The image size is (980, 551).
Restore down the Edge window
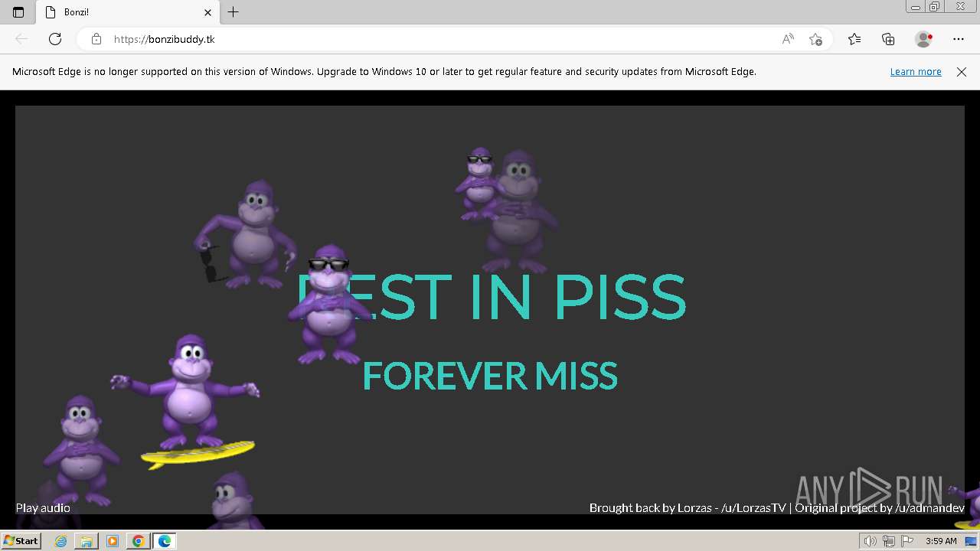tap(935, 7)
